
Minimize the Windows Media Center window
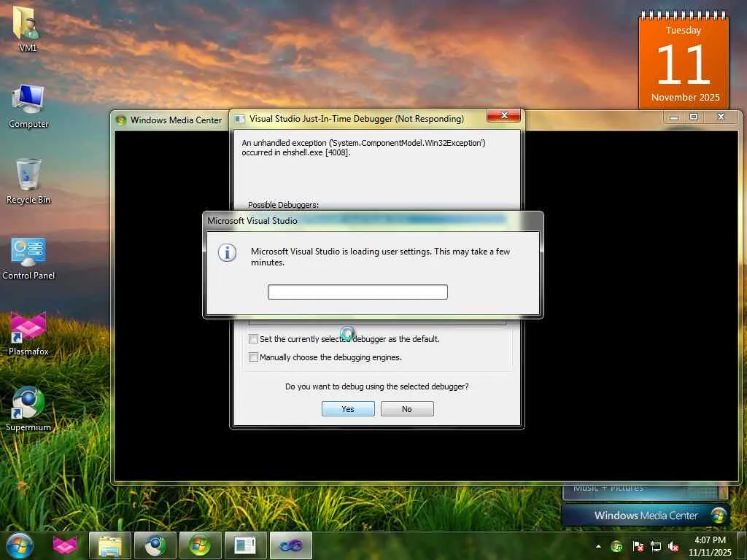click(673, 117)
